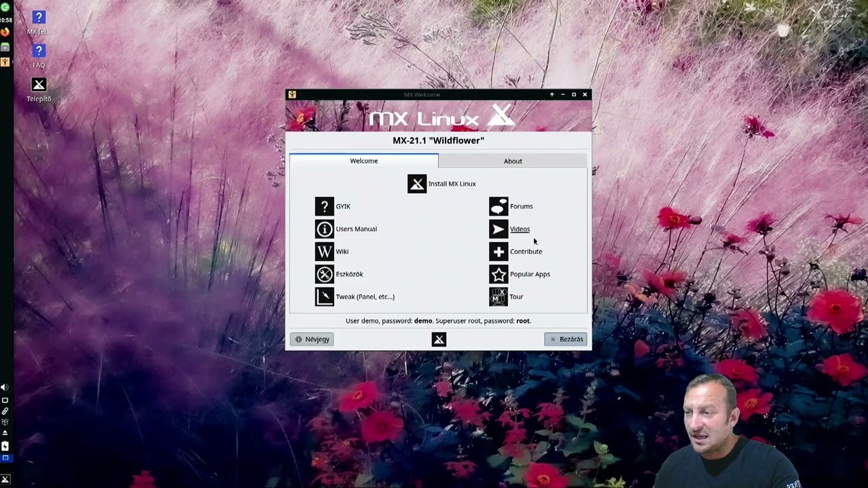Click the Tweak (Panel, etc...) label

(x=365, y=297)
